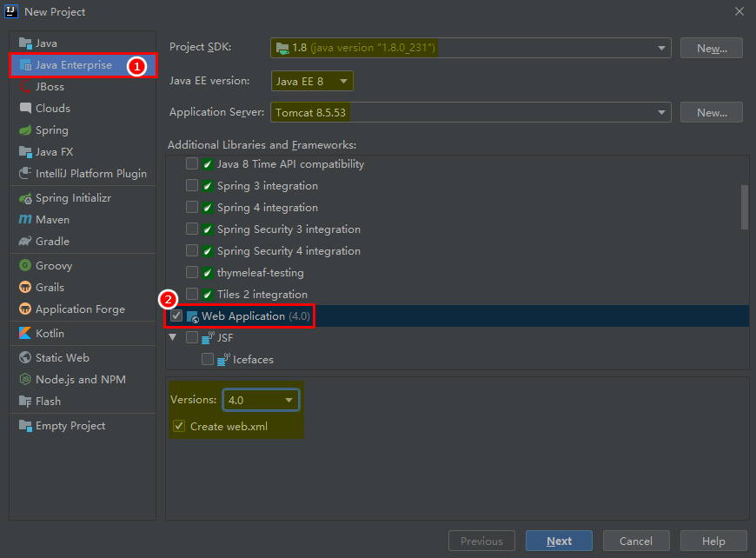Select Spring Initializr project type
This screenshot has width=756, height=558.
click(83, 198)
